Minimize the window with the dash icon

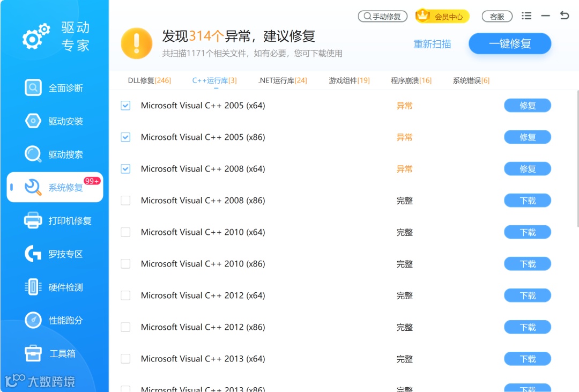pos(545,16)
